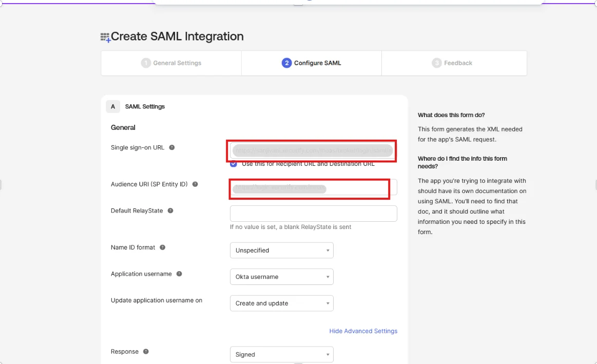The height and width of the screenshot is (364, 597).
Task: Click inside the Default RelayState field
Action: point(313,213)
